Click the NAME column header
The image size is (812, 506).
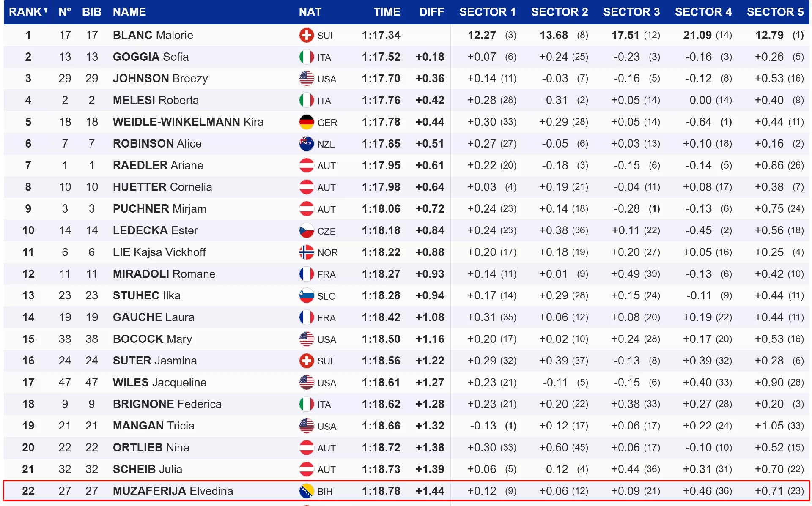pyautogui.click(x=129, y=12)
